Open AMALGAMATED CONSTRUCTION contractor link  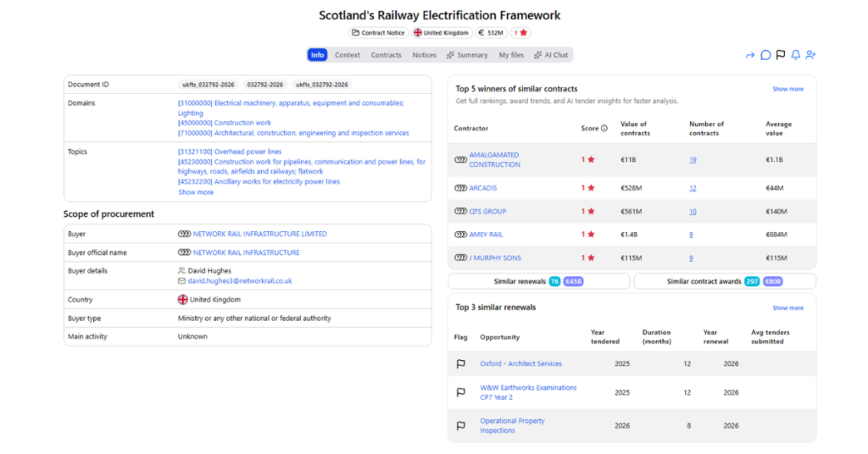(494, 160)
